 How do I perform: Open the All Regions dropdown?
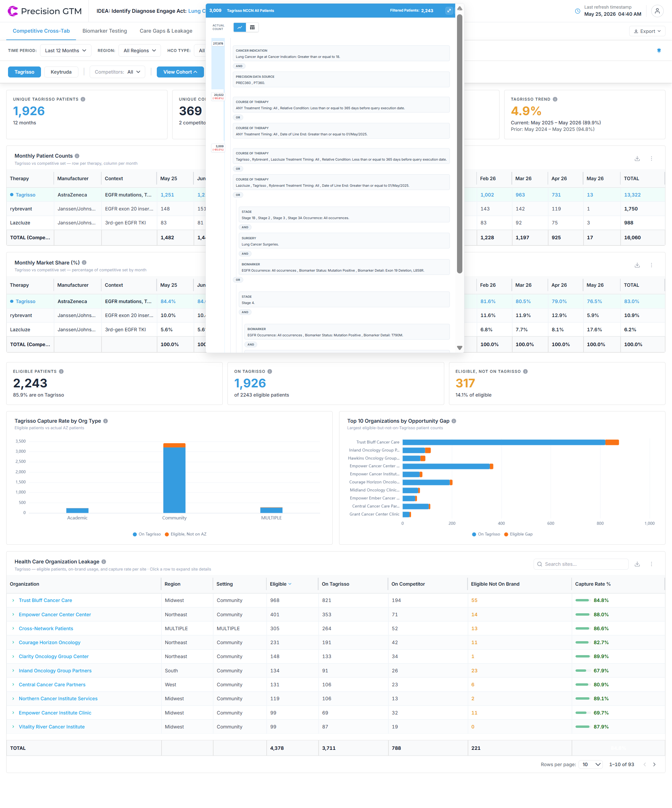point(140,50)
